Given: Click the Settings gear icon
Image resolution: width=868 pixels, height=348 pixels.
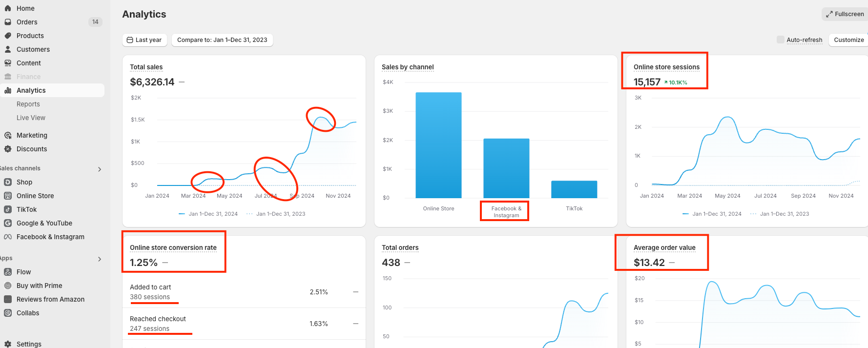Looking at the screenshot, I should (8, 344).
